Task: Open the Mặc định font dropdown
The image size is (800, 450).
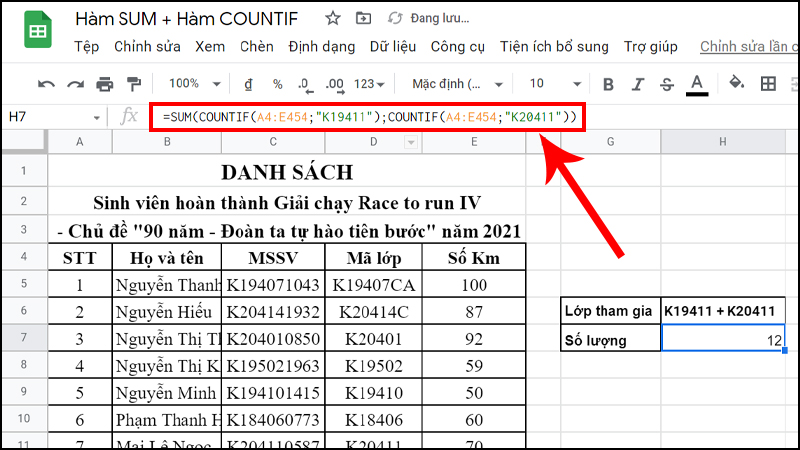Action: point(457,84)
